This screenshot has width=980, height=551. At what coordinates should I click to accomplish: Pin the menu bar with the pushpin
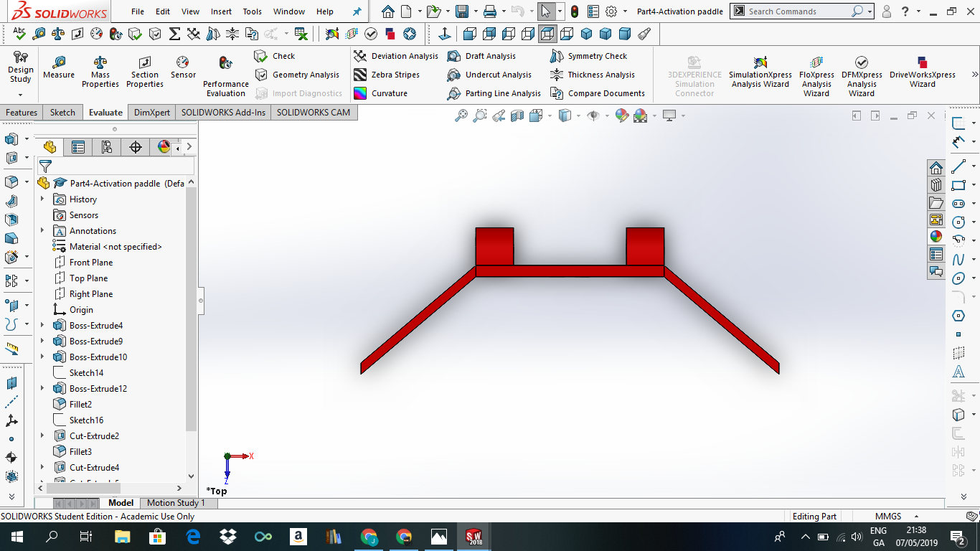click(x=357, y=11)
